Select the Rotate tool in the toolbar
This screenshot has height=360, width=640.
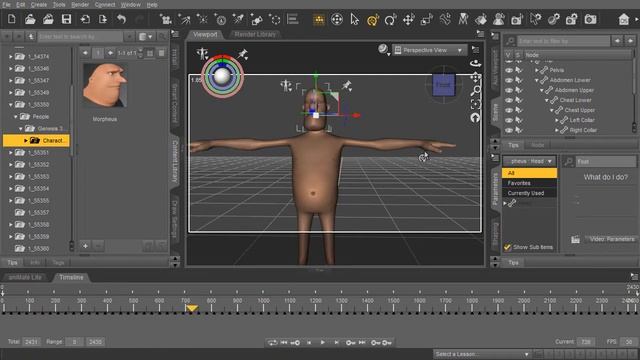click(x=391, y=20)
